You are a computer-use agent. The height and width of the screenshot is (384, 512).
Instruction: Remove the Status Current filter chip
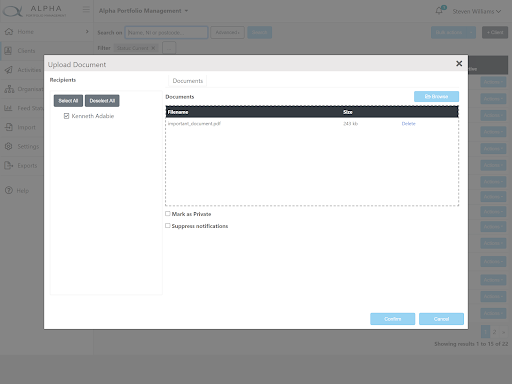click(x=153, y=48)
